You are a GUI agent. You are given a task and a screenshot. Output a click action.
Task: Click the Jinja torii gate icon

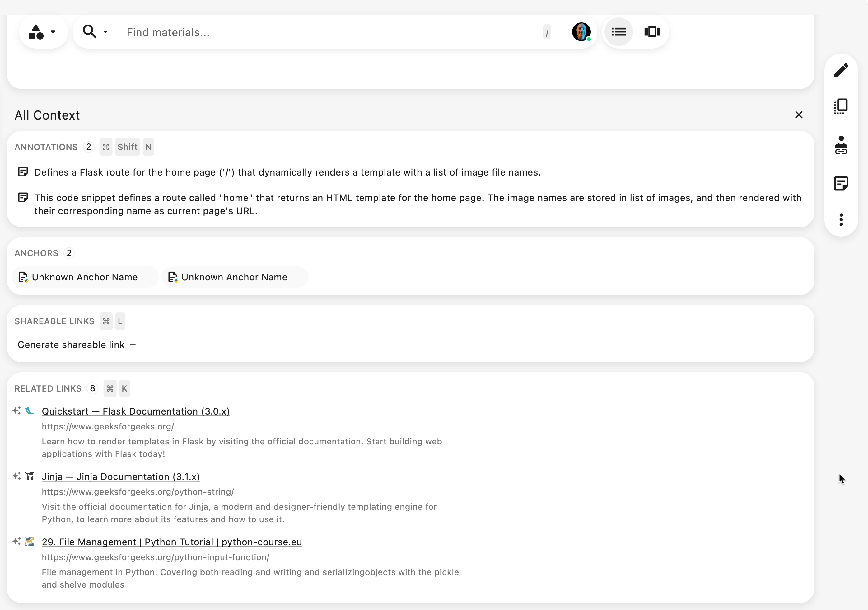click(30, 476)
